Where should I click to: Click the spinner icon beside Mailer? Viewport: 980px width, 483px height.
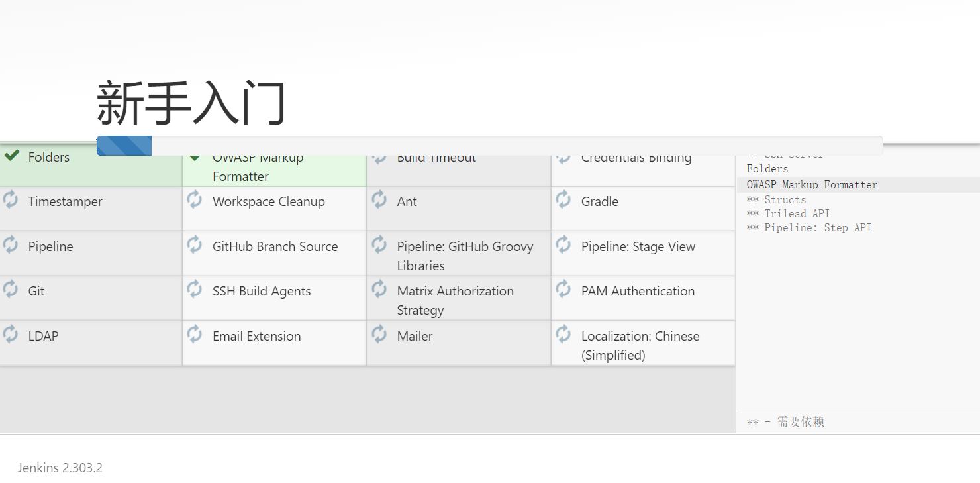(x=379, y=335)
